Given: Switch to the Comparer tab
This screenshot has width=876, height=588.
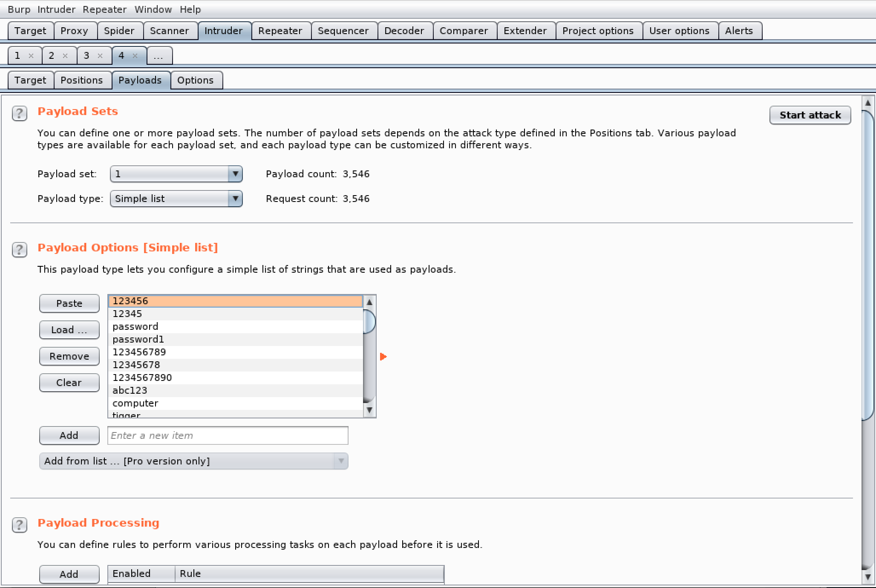Looking at the screenshot, I should tap(464, 31).
